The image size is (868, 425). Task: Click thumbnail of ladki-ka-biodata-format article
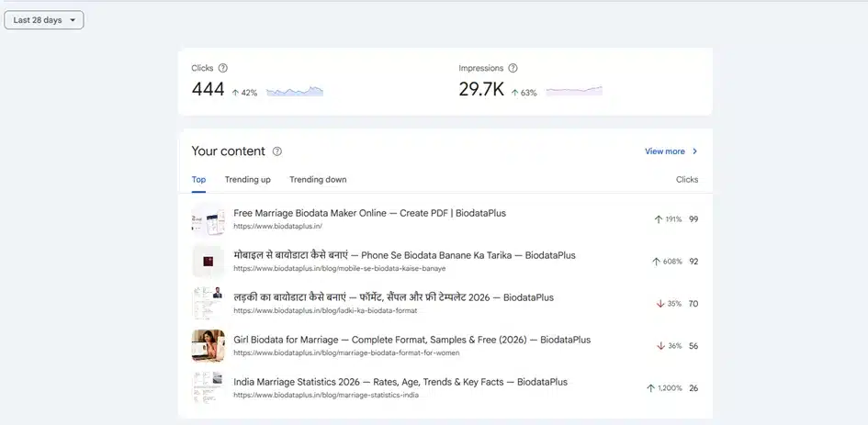click(209, 303)
